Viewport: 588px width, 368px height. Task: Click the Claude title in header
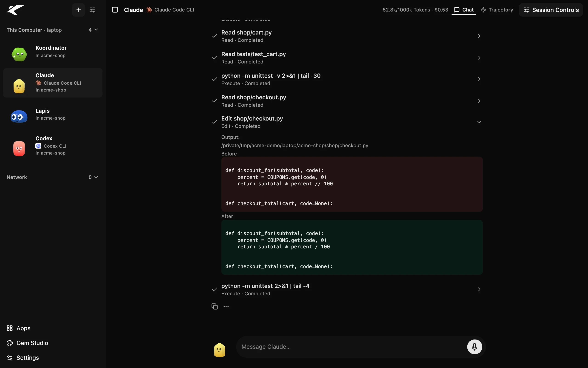click(x=133, y=10)
